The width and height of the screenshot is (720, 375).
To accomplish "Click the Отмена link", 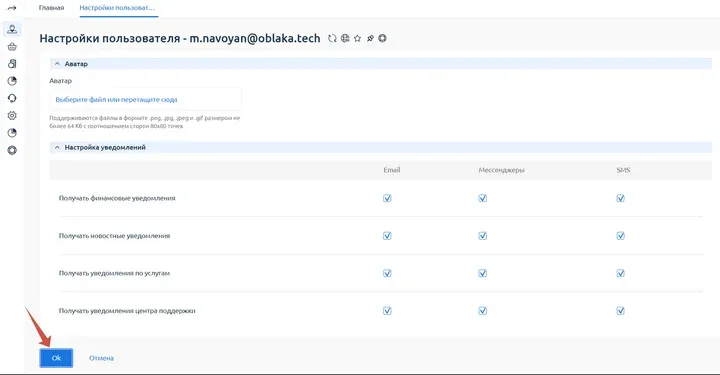I will pos(101,358).
